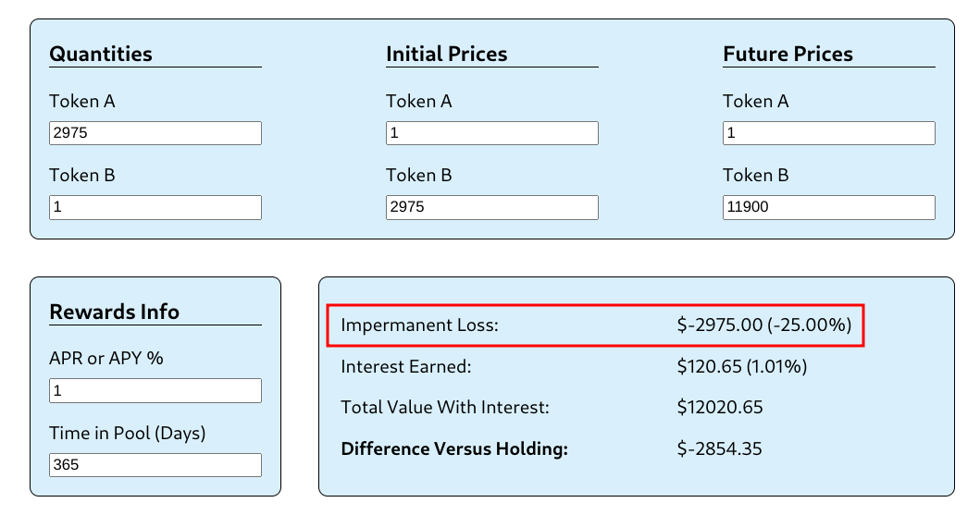Image resolution: width=980 pixels, height=515 pixels.
Task: Click the Initial Prices heading
Action: (446, 54)
